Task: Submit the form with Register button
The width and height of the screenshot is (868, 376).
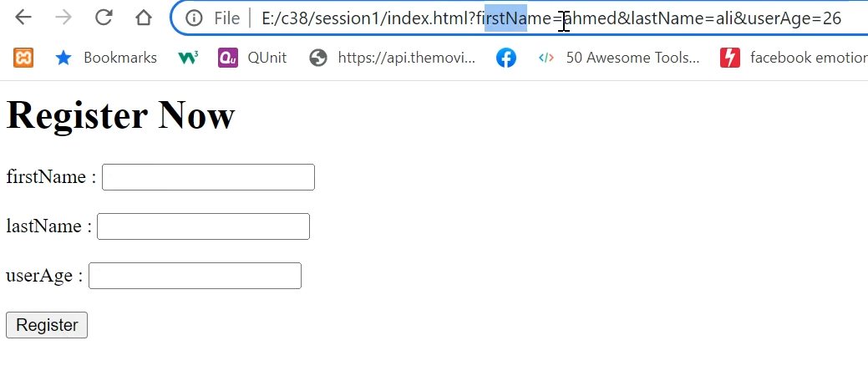Action: (x=47, y=324)
